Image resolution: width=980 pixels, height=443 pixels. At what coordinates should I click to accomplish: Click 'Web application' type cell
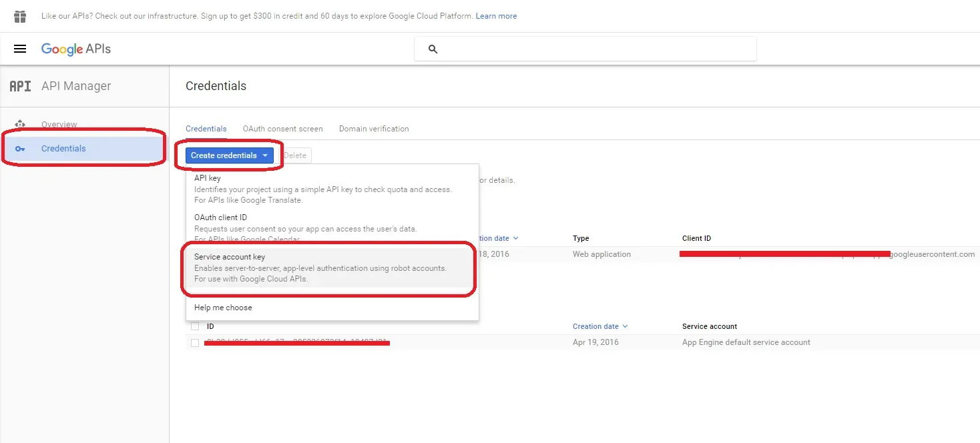pyautogui.click(x=601, y=254)
